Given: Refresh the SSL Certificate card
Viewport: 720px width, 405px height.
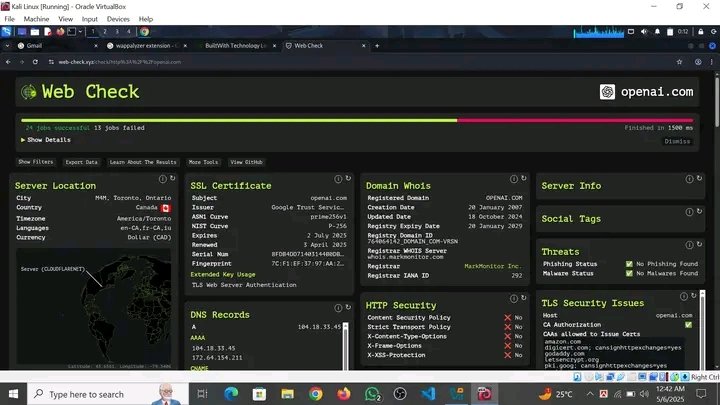Looking at the screenshot, I should (348, 178).
